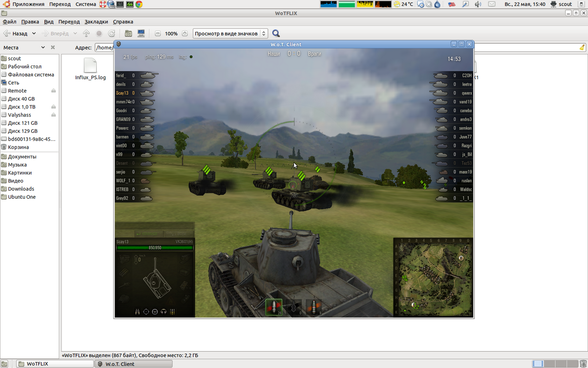The image size is (588, 368).
Task: Open the Справка menu
Action: pyautogui.click(x=123, y=22)
